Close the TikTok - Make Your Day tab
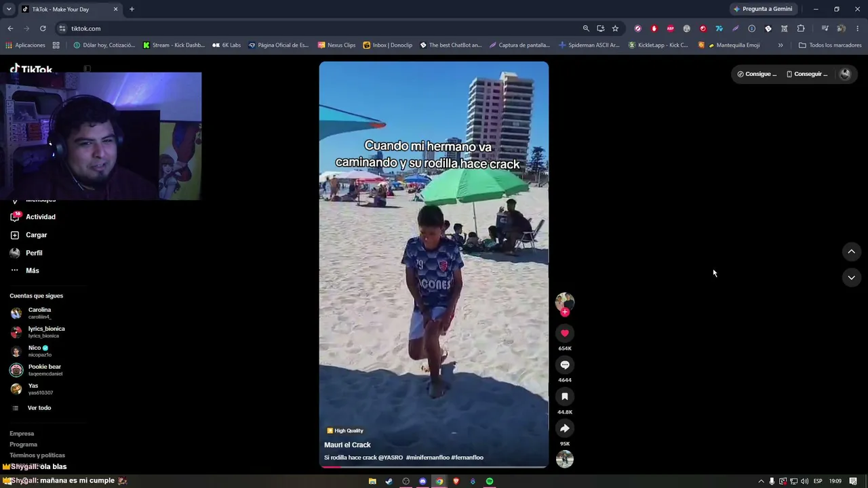 click(x=115, y=9)
